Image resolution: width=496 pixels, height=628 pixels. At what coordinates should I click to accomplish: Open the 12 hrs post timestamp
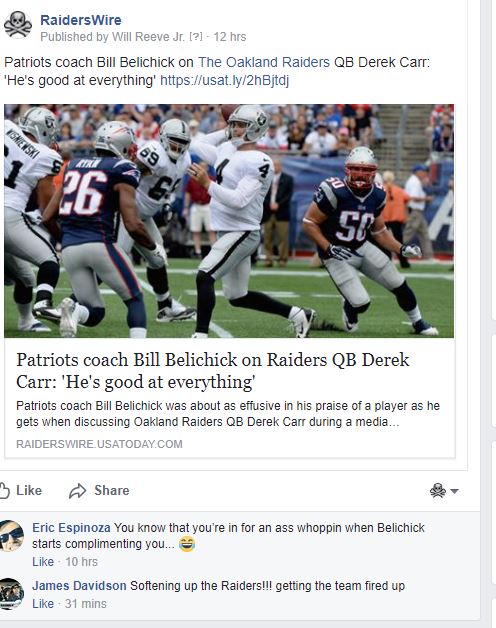[230, 37]
